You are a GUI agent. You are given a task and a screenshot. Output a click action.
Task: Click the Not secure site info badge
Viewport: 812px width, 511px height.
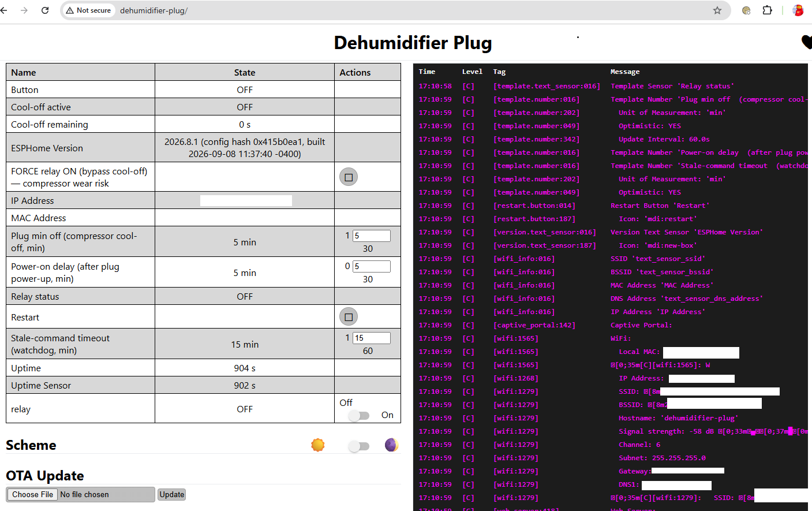click(x=88, y=10)
